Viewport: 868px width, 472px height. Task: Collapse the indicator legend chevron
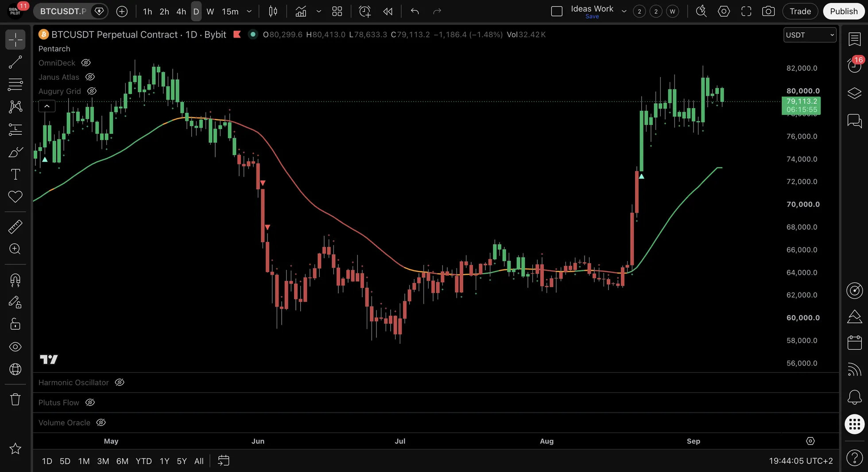[47, 106]
